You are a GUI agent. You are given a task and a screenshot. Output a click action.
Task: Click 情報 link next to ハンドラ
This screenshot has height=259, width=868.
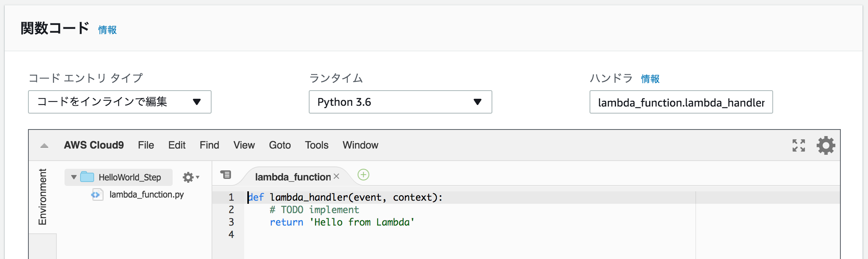tap(650, 79)
